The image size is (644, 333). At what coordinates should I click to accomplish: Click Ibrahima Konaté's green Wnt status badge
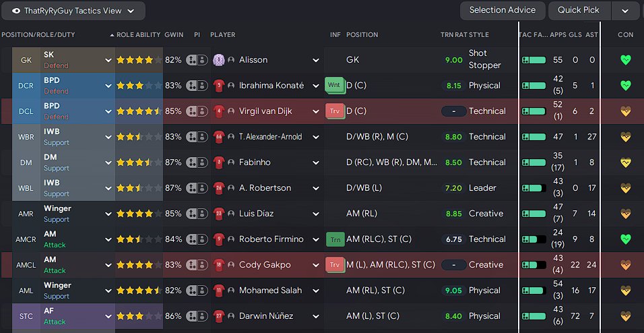click(x=334, y=86)
